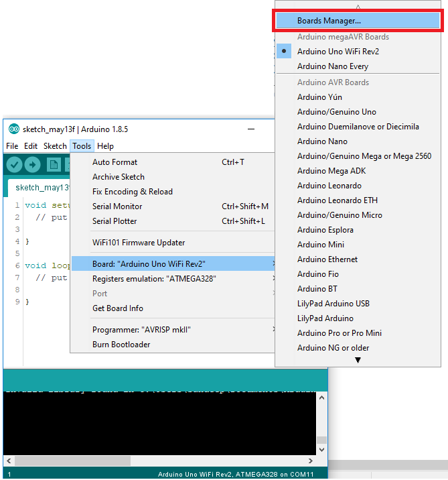
Task: Minimize the Arduino window
Action: [x=251, y=129]
